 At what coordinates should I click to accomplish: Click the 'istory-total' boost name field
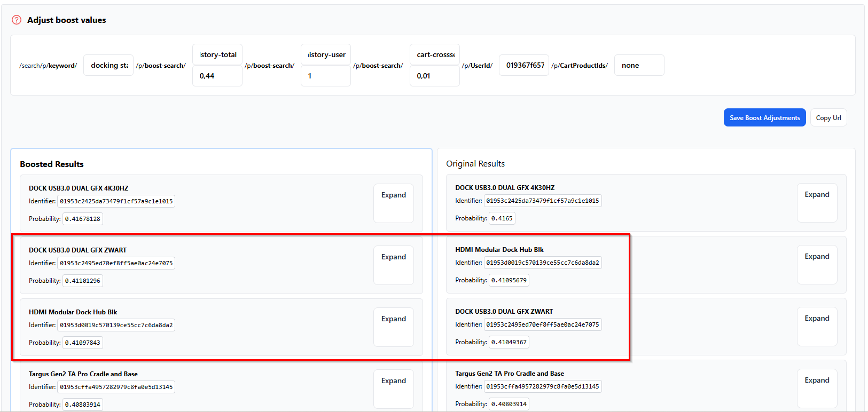(217, 54)
